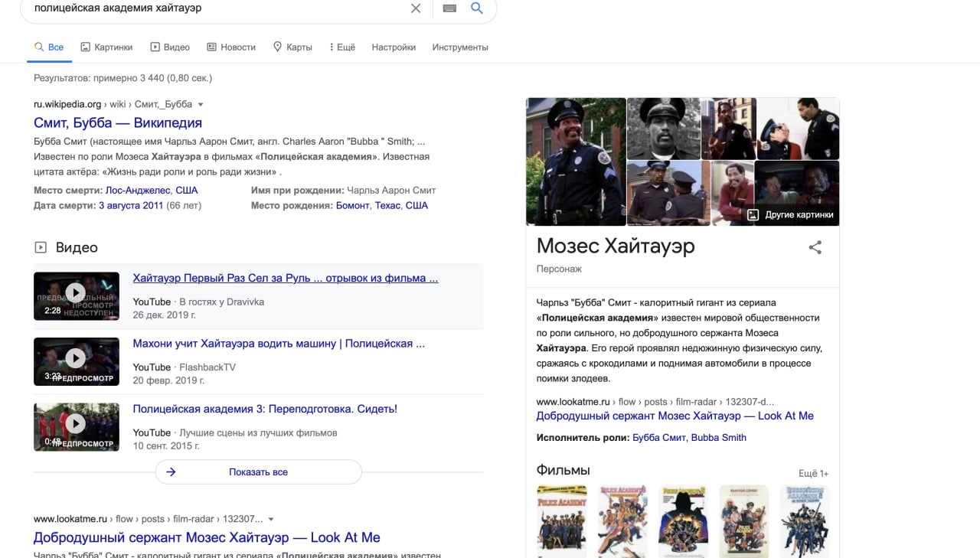Follow the Bubba Smith performer link
The height and width of the screenshot is (558, 980).
718,438
